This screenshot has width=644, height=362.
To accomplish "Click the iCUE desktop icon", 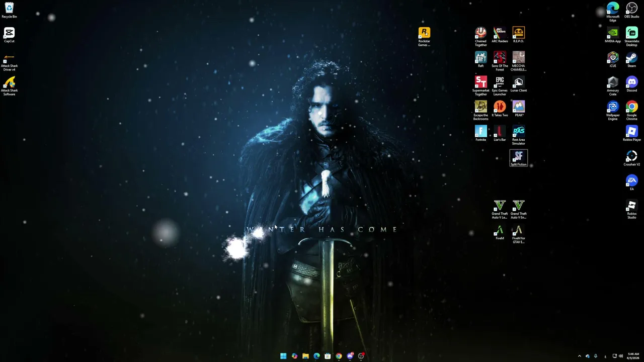I will tap(613, 60).
